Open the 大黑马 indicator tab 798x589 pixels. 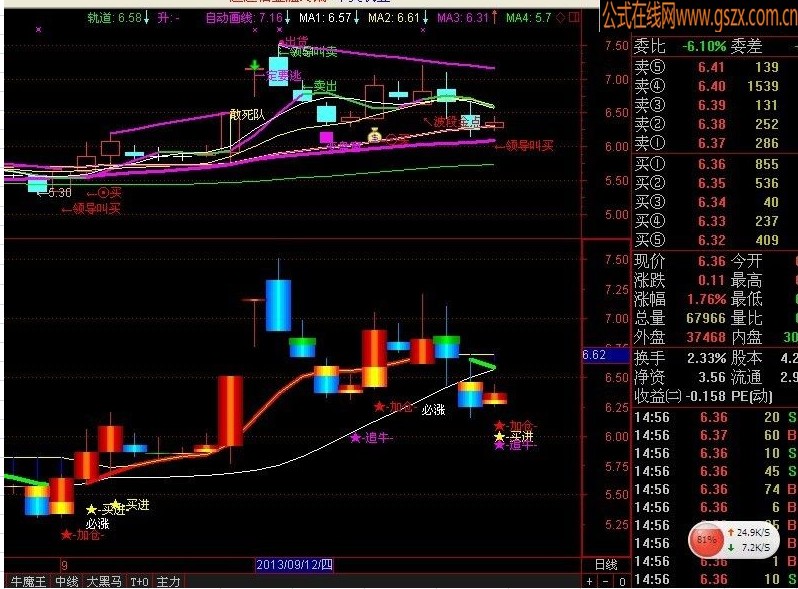click(x=104, y=581)
